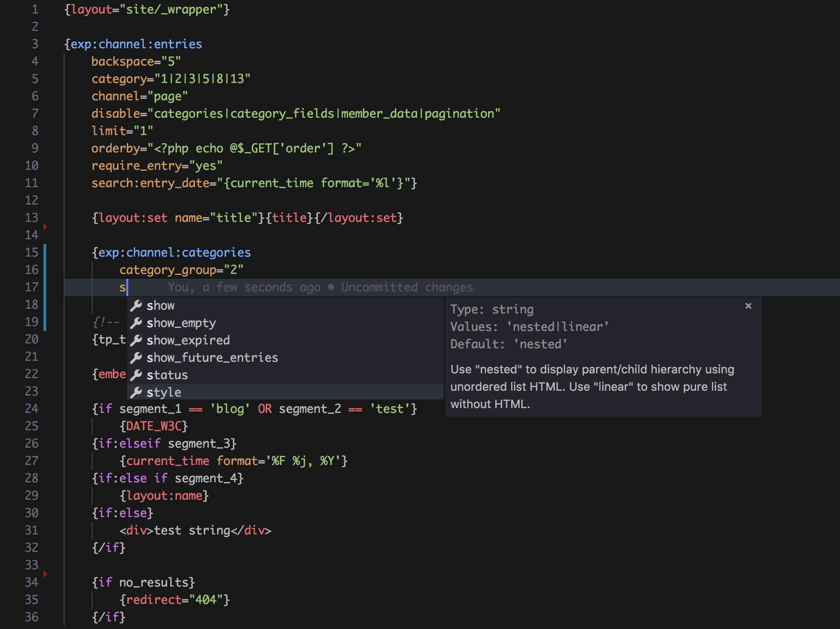Click the channel="page" parameter

pos(140,96)
